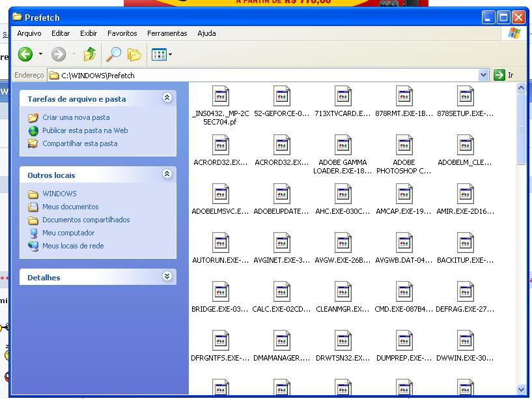This screenshot has width=532, height=399.
Task: Select the BRIDGE.EXE-03... file icon
Action: pos(221,291)
